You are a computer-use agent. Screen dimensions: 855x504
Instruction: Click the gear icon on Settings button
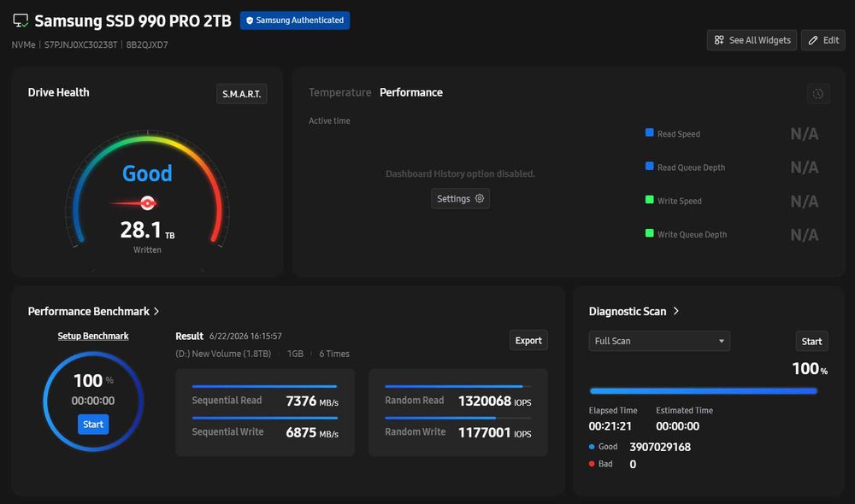480,198
